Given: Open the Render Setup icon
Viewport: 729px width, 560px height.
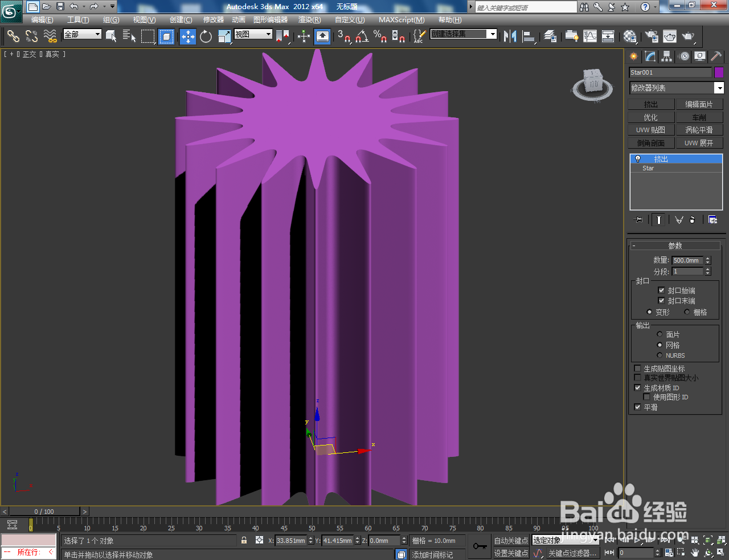Looking at the screenshot, I should point(652,36).
